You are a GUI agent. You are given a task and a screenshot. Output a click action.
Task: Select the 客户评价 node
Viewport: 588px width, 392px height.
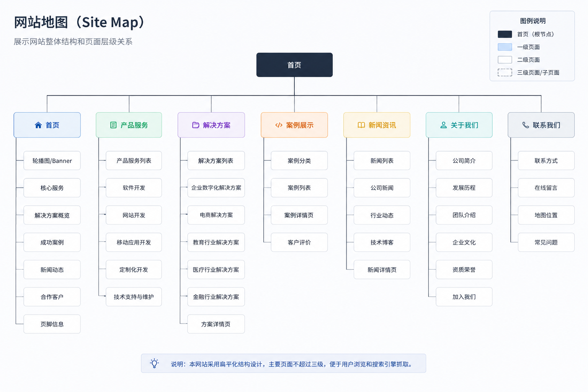click(x=299, y=242)
